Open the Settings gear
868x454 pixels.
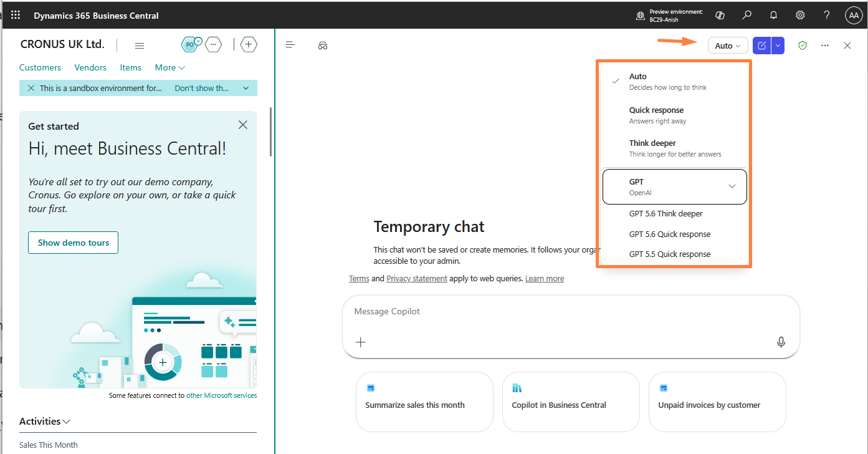pos(800,16)
